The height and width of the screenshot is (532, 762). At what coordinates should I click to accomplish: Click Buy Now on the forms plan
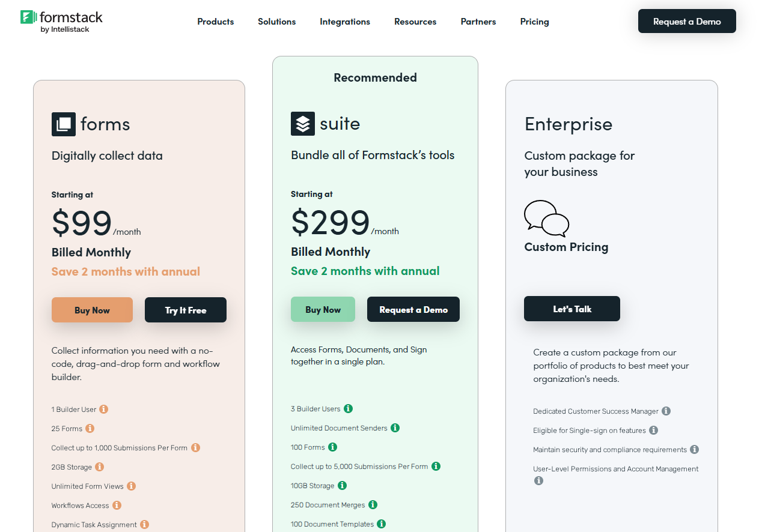(x=92, y=309)
